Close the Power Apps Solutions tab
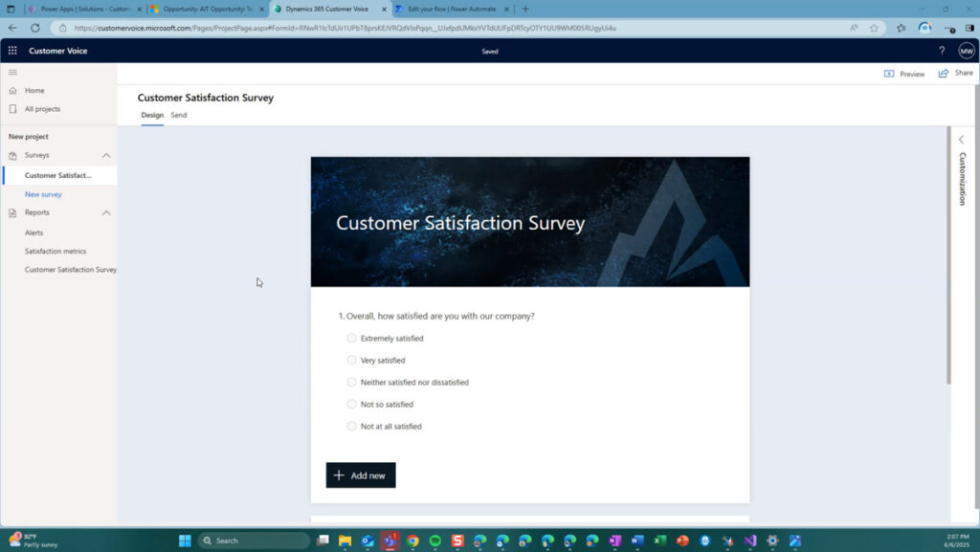980x552 pixels. pyautogui.click(x=140, y=10)
